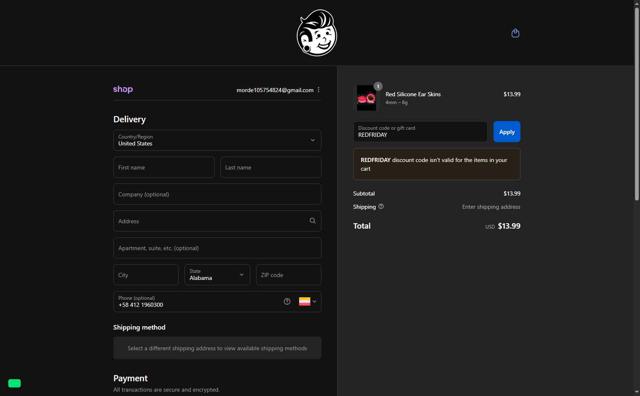The image size is (640, 396).
Task: Click the phone help question icon
Action: pos(287,301)
